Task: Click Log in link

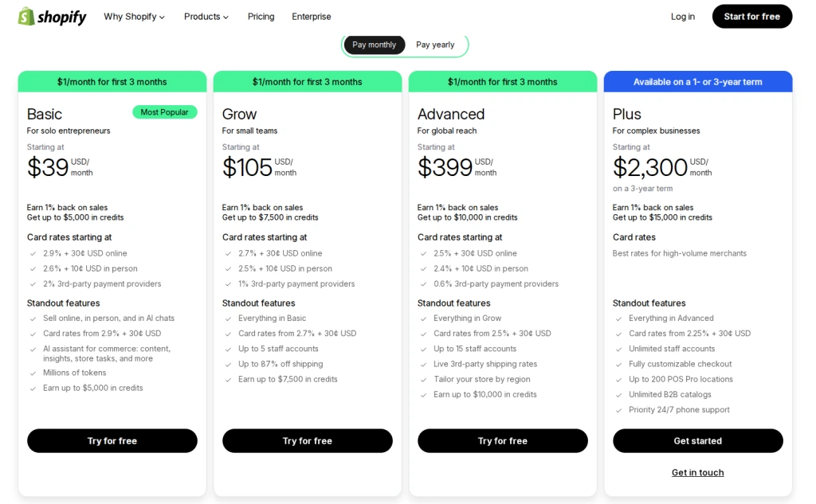Action: click(682, 17)
